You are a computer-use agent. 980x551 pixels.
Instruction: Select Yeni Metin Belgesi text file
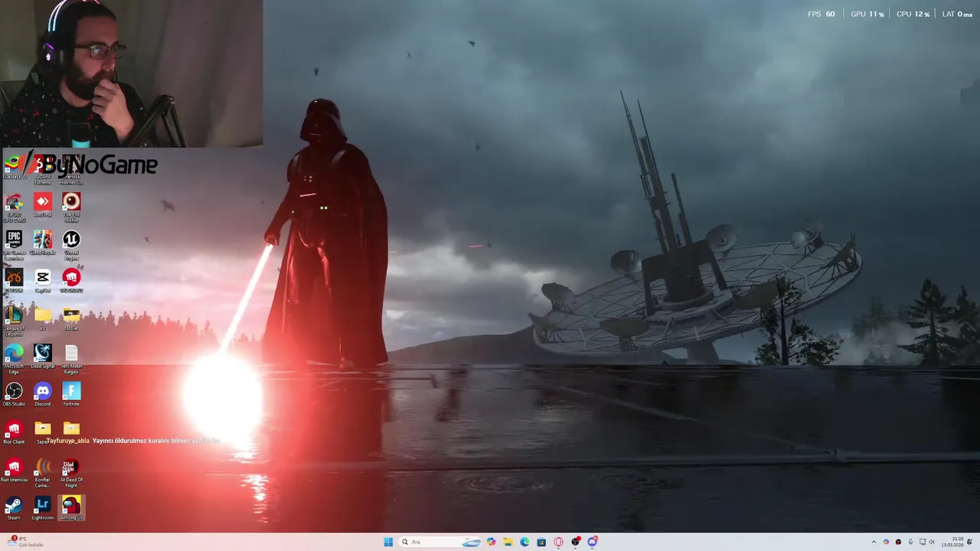pyautogui.click(x=71, y=359)
